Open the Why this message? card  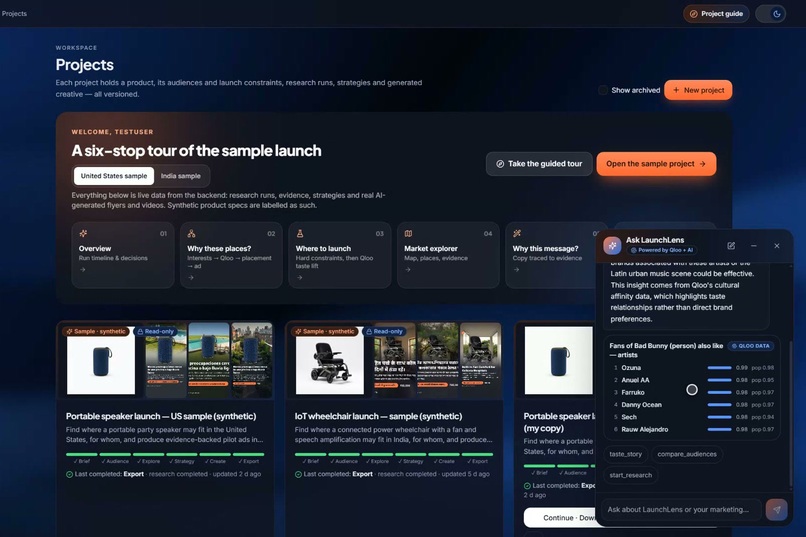coord(551,255)
